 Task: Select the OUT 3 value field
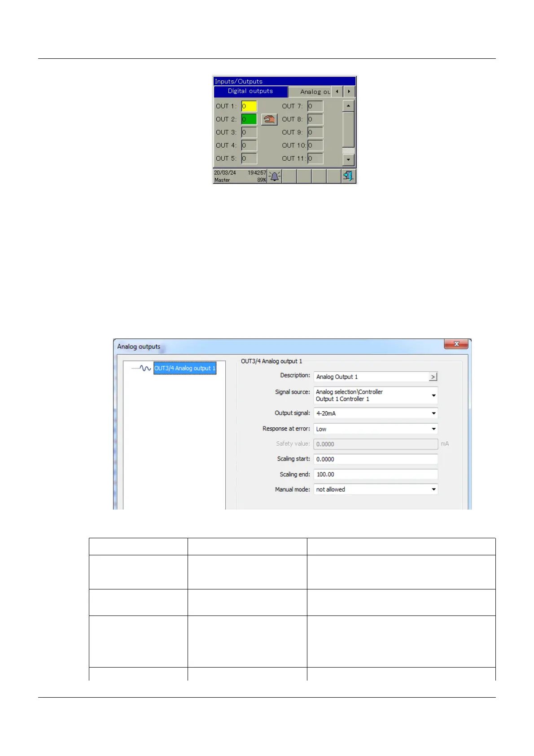(x=249, y=132)
